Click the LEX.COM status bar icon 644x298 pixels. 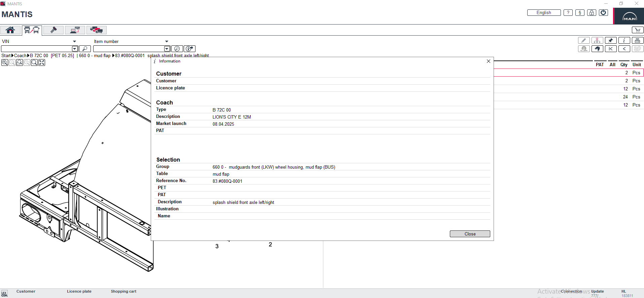pyautogui.click(x=4, y=294)
